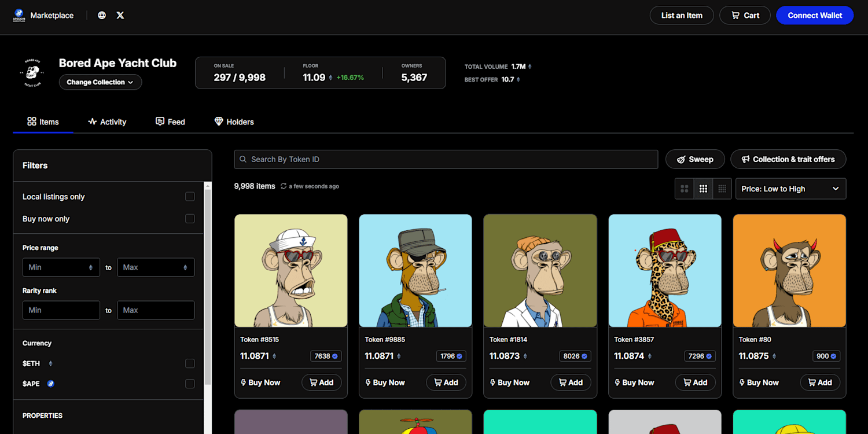Click the Price range Min field
Viewport: 868px width, 434px height.
tap(61, 267)
